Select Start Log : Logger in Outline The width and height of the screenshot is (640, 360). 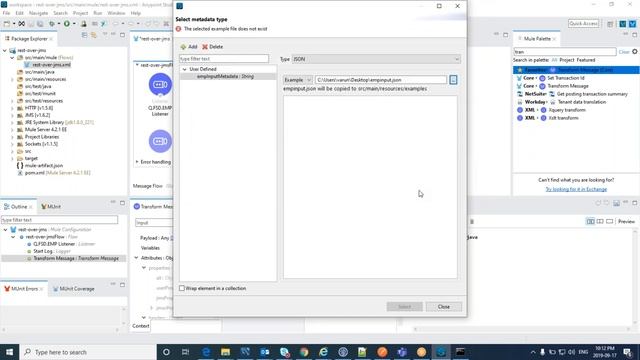pos(52,251)
